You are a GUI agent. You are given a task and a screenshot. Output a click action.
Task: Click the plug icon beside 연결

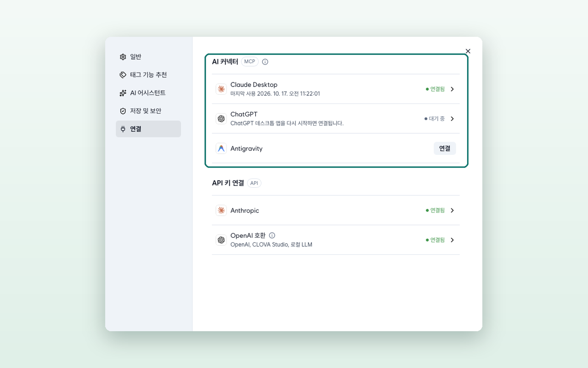tap(123, 129)
